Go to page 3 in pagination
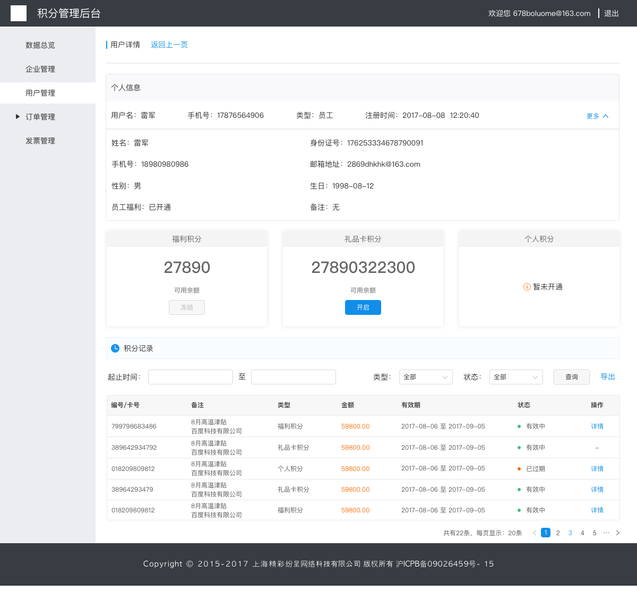Screen dimensions: 637x600 [570, 533]
